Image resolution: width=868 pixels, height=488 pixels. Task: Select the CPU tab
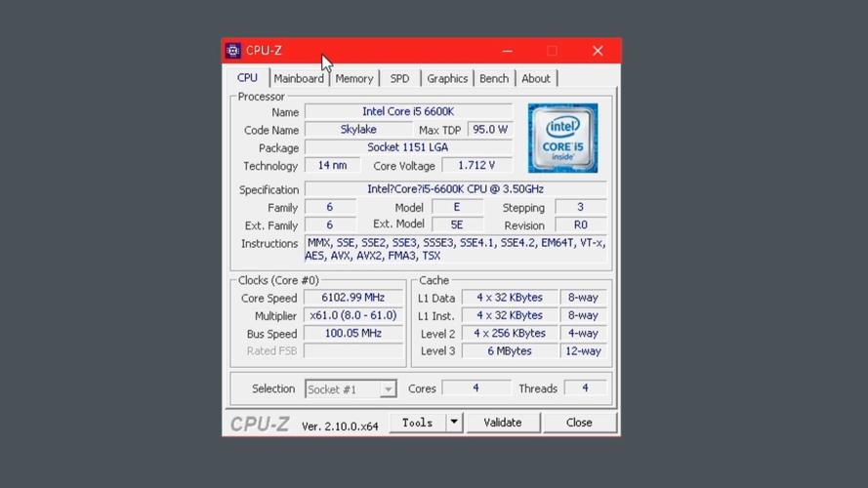point(248,78)
